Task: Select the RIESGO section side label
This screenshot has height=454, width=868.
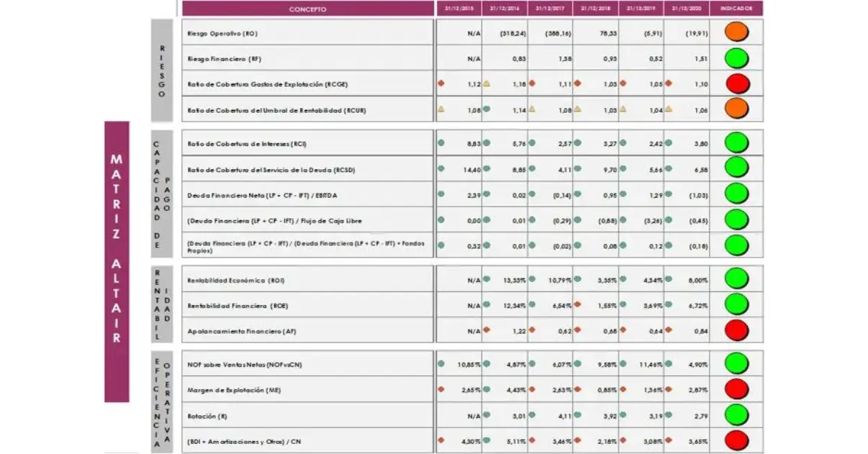Action: click(162, 71)
